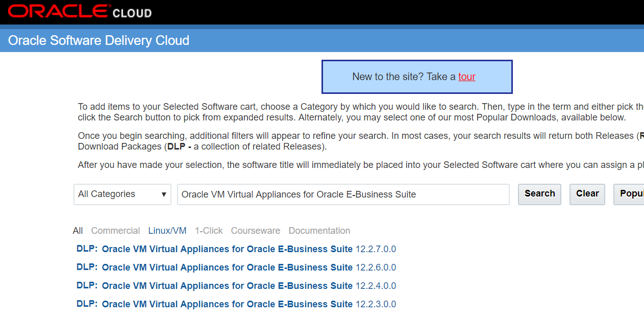Select the Commercial filter tab

[x=115, y=231]
